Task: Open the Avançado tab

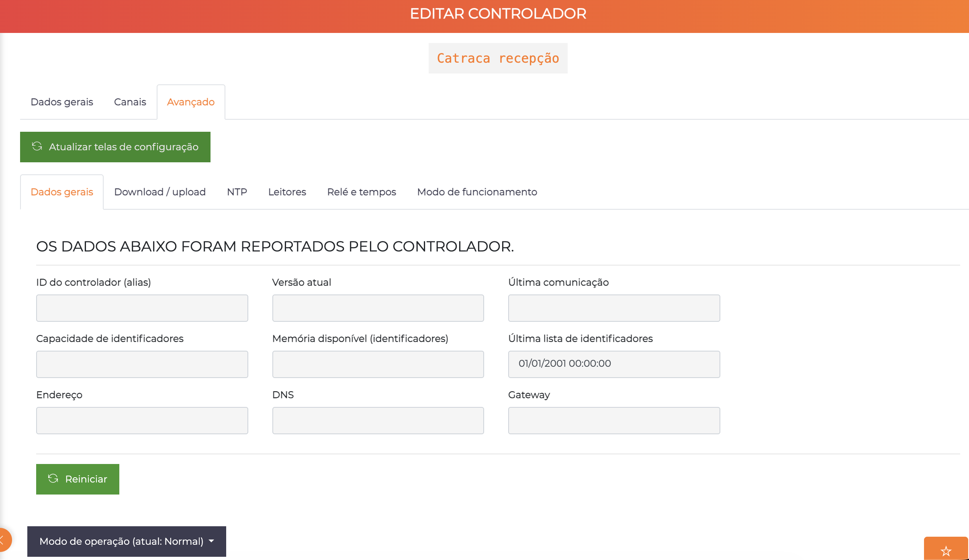Action: [191, 102]
